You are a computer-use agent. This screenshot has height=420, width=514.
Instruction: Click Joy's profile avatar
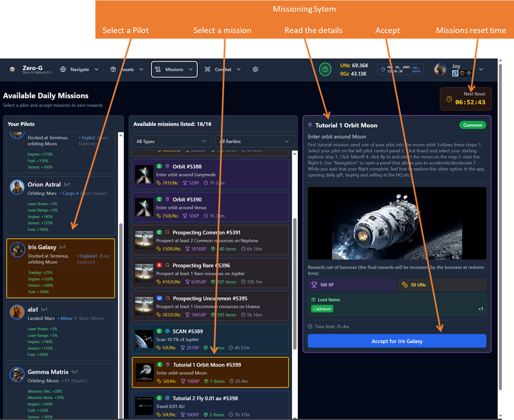click(x=440, y=69)
